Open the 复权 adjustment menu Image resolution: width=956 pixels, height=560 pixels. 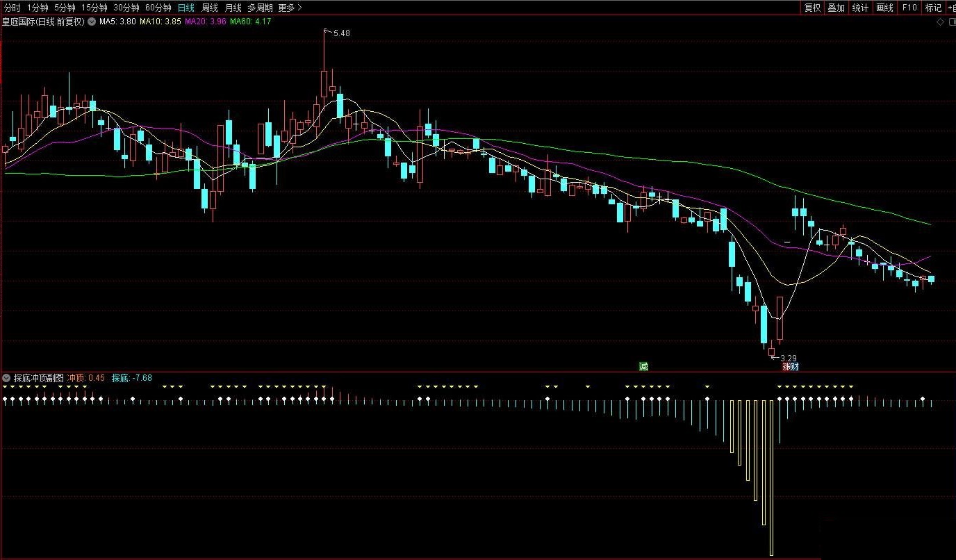[x=812, y=8]
